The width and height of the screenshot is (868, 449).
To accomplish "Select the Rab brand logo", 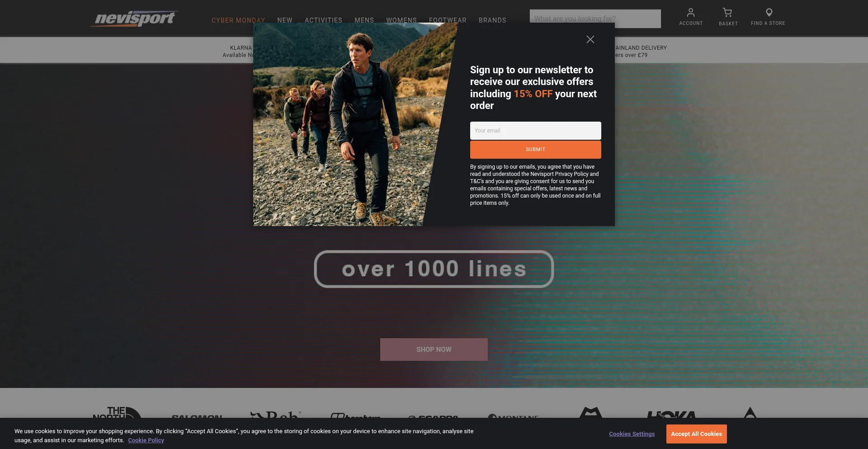I will [x=276, y=414].
